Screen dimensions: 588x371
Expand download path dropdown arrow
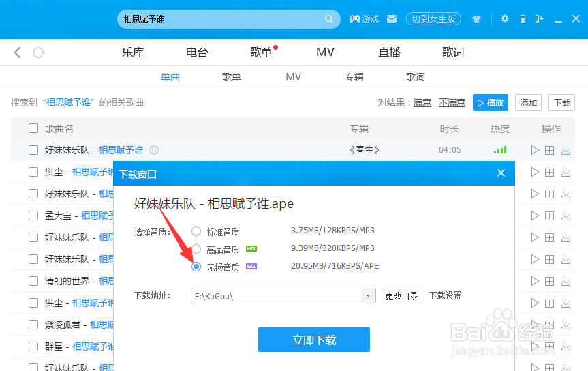click(x=368, y=296)
